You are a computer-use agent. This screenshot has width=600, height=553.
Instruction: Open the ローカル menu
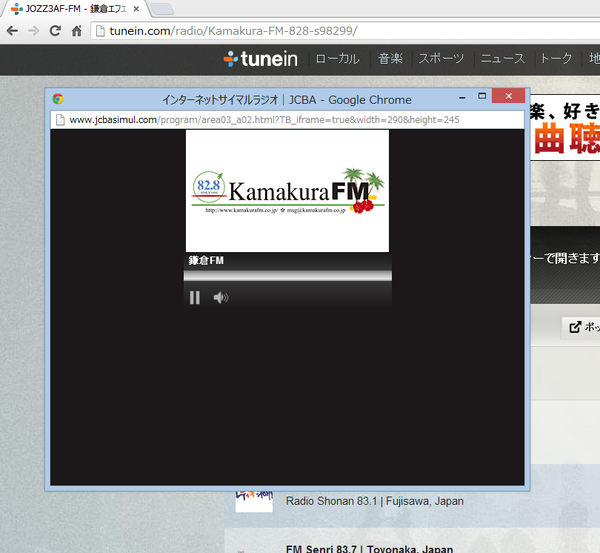click(337, 59)
